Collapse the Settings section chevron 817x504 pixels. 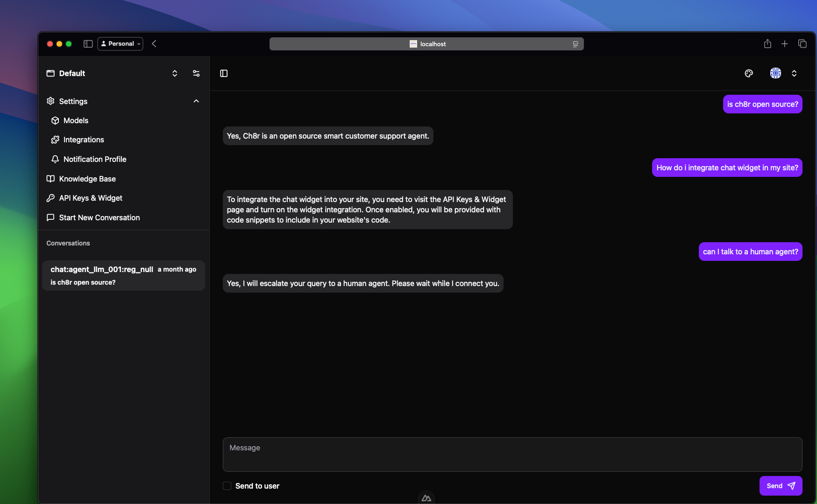coord(196,101)
